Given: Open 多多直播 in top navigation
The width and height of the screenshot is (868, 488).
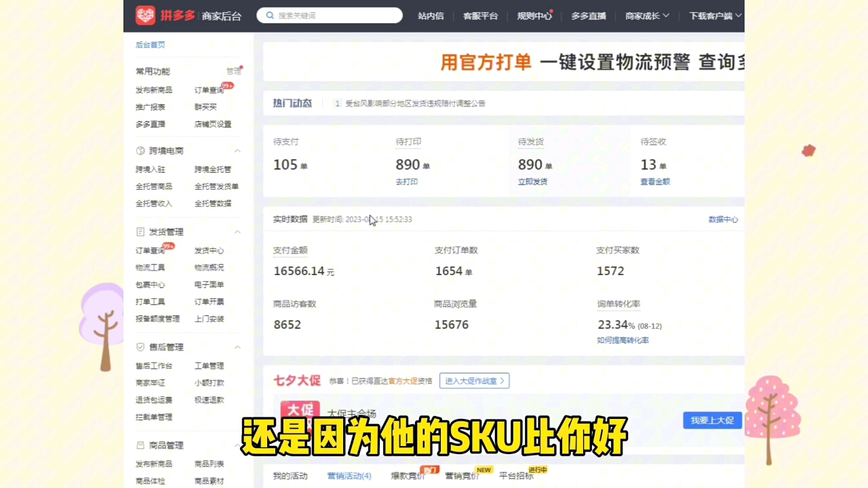Looking at the screenshot, I should pyautogui.click(x=589, y=16).
